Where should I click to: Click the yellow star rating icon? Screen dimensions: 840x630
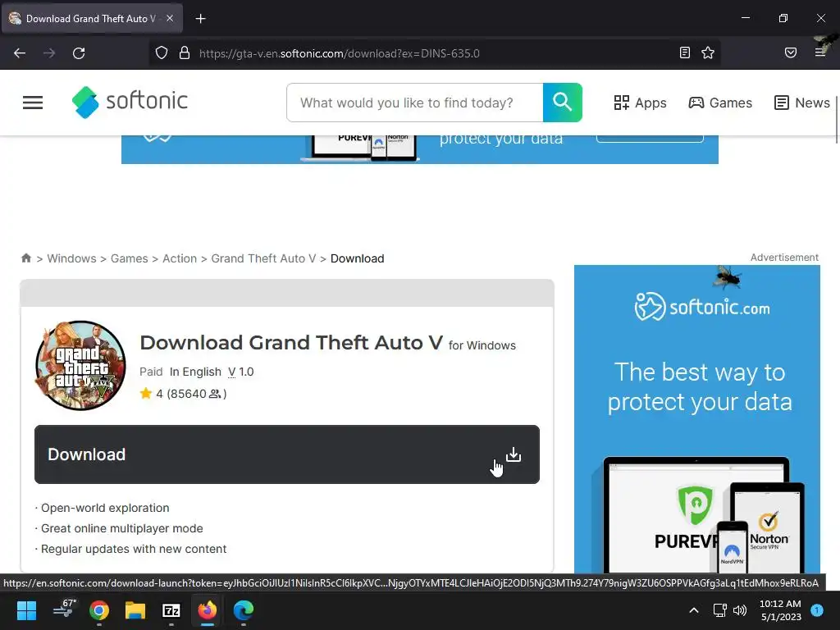tap(146, 394)
